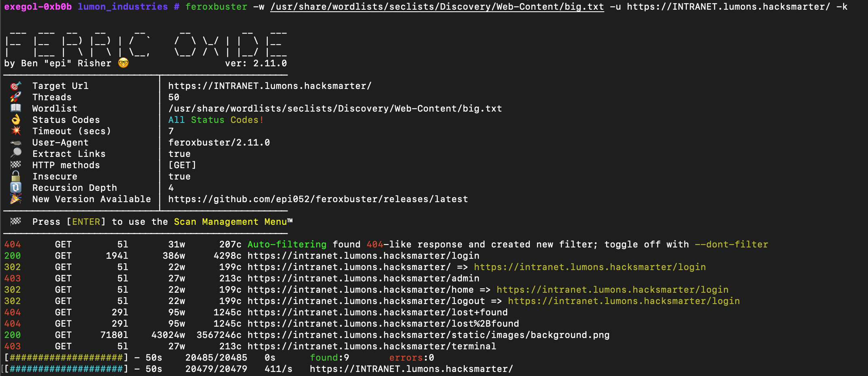Click the yellow overall progress bar

(66, 358)
